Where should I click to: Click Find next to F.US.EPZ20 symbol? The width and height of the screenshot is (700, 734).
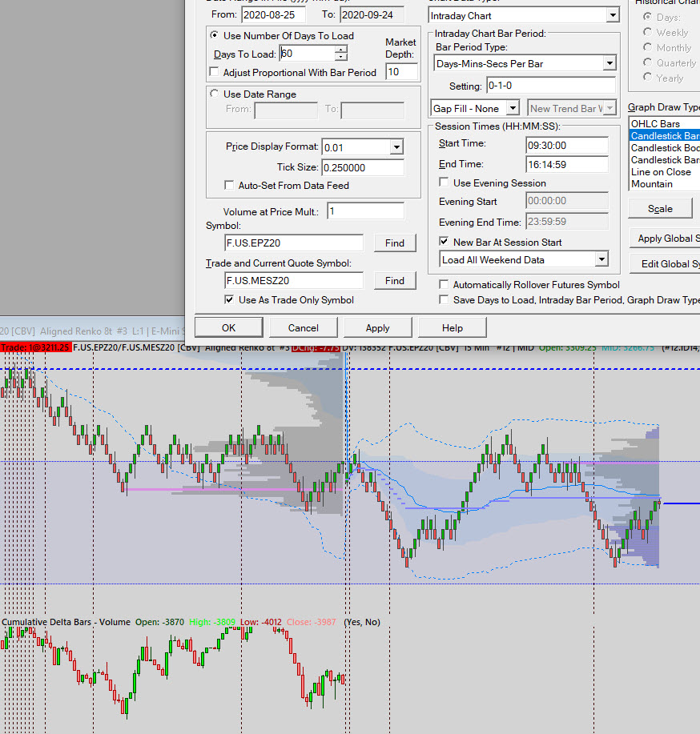(x=394, y=243)
